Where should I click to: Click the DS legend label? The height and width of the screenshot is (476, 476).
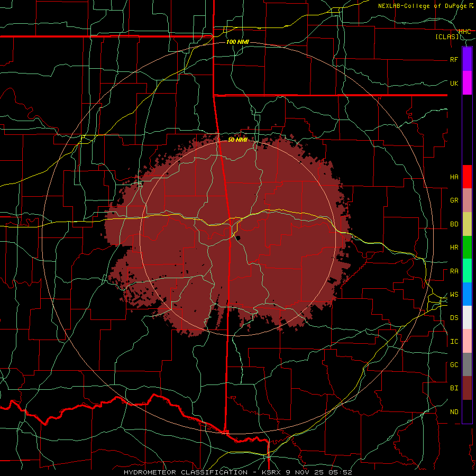click(x=454, y=318)
